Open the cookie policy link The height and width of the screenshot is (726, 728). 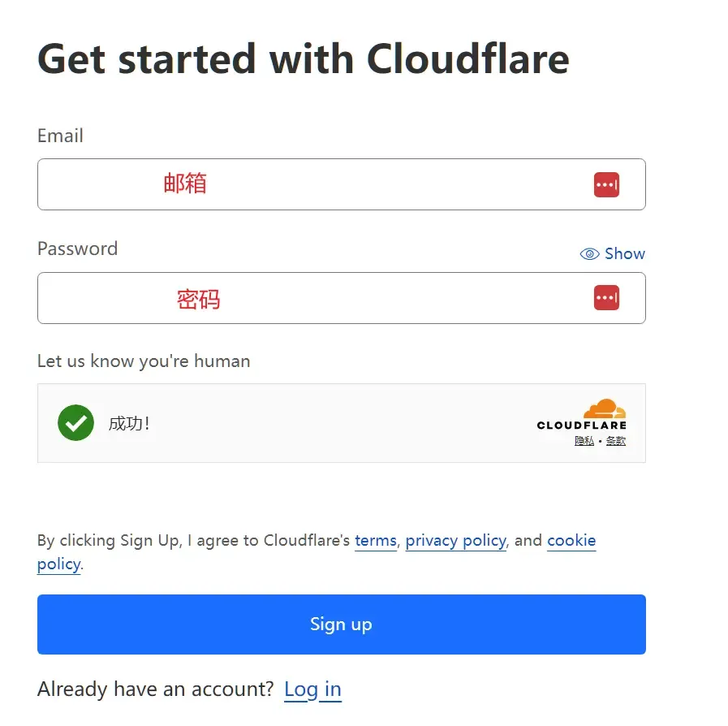coord(571,540)
